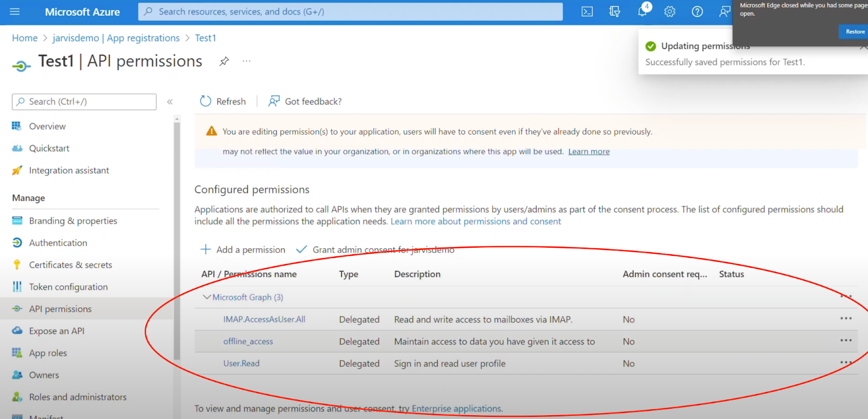Click the left menu vertical scrollbar
Screen dimensions: 868x419
point(177,241)
